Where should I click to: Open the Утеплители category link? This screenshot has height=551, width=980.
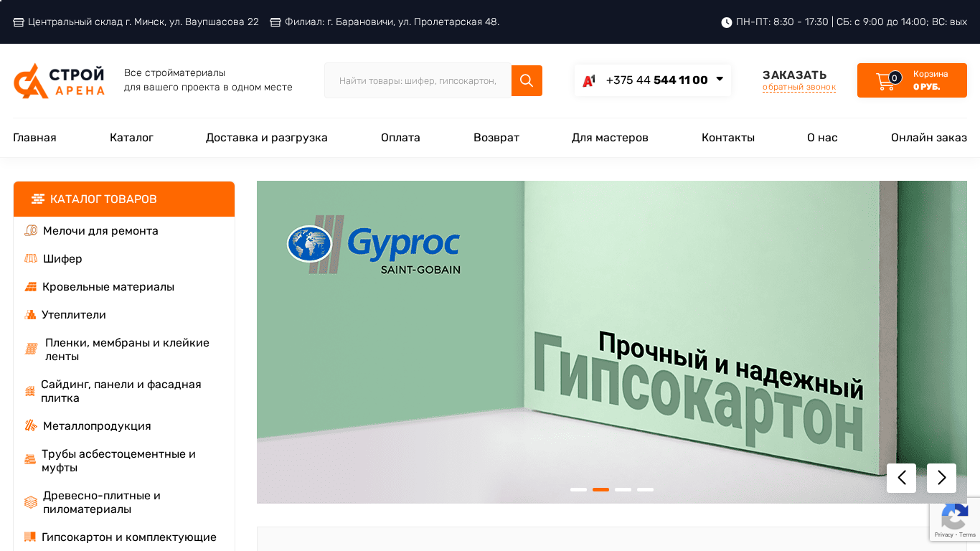[x=74, y=315]
